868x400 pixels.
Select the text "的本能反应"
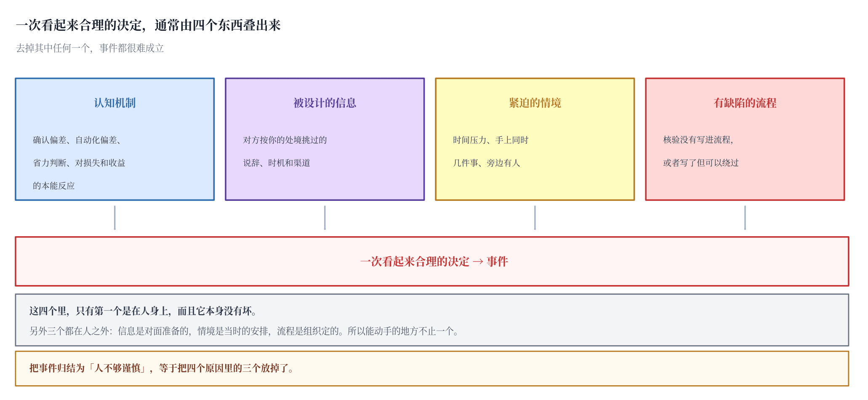point(54,186)
